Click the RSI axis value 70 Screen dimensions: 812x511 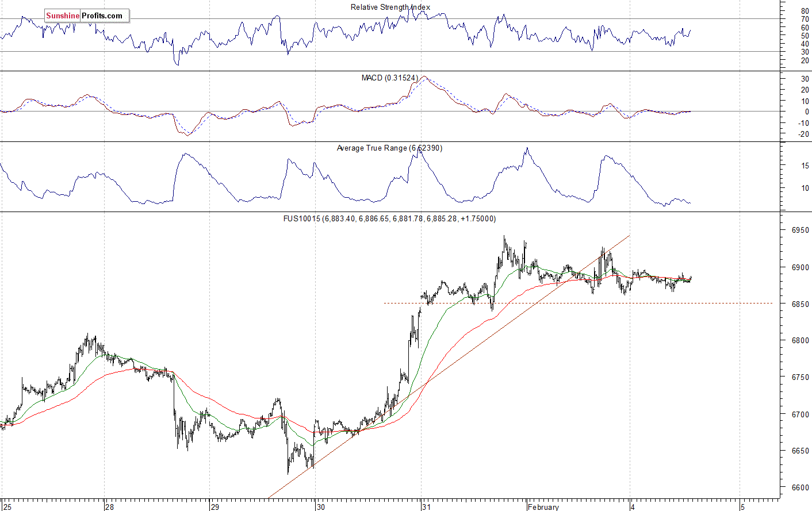tap(805, 19)
